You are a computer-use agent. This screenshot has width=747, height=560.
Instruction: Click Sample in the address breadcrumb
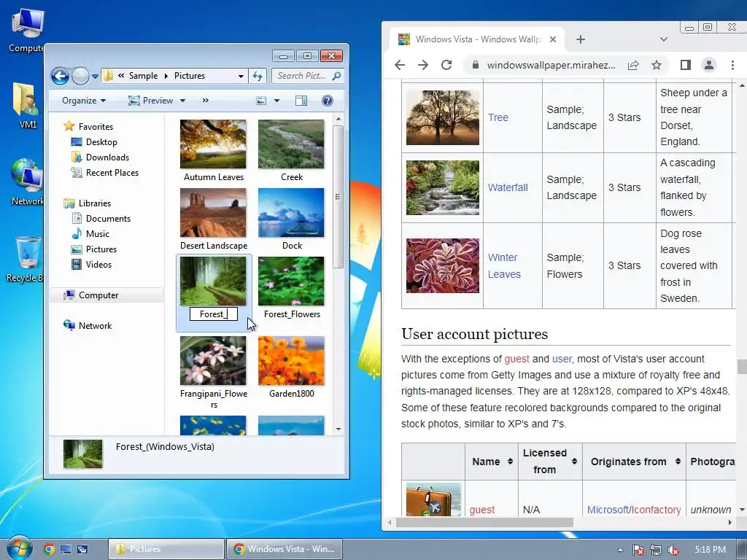(x=144, y=76)
